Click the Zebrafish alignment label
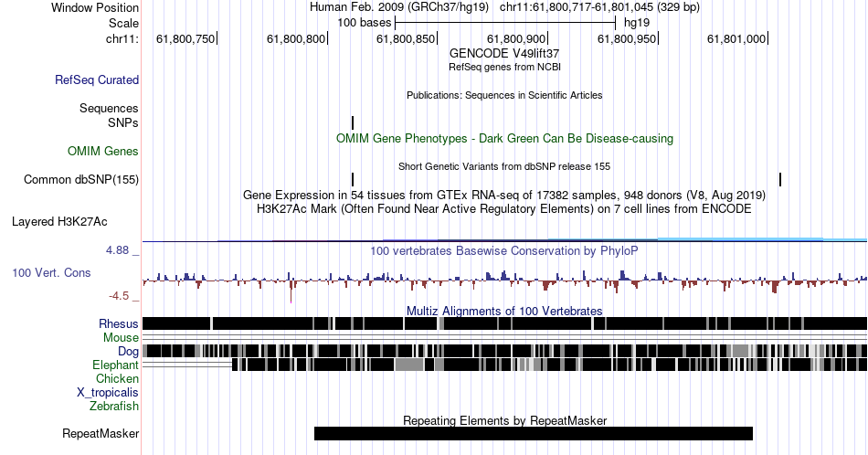The image size is (868, 455). [x=114, y=407]
